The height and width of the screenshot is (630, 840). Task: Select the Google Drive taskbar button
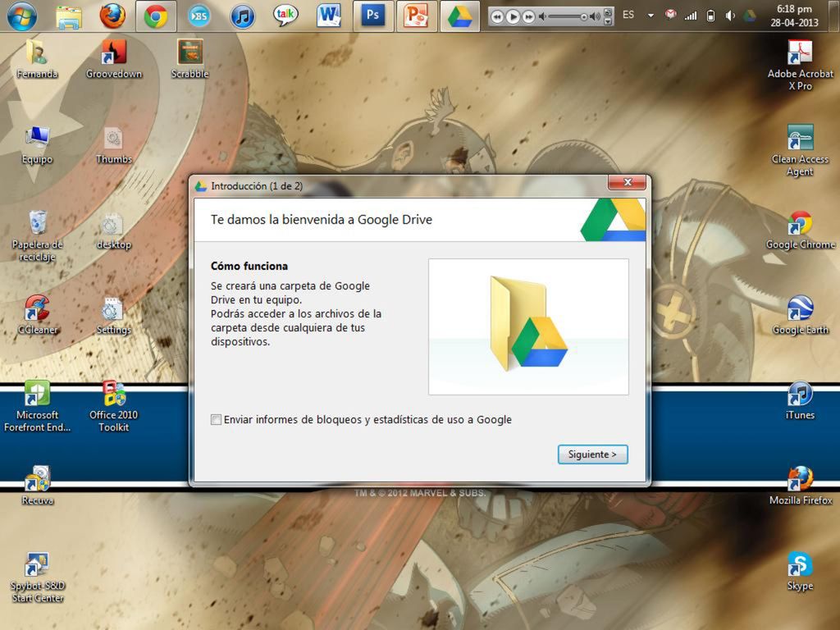point(459,16)
